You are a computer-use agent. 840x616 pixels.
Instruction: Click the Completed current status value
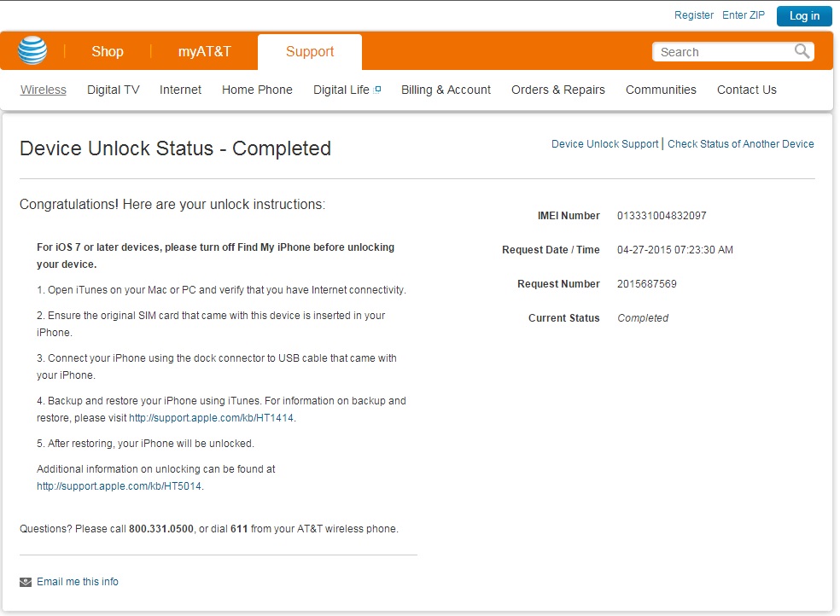(643, 318)
